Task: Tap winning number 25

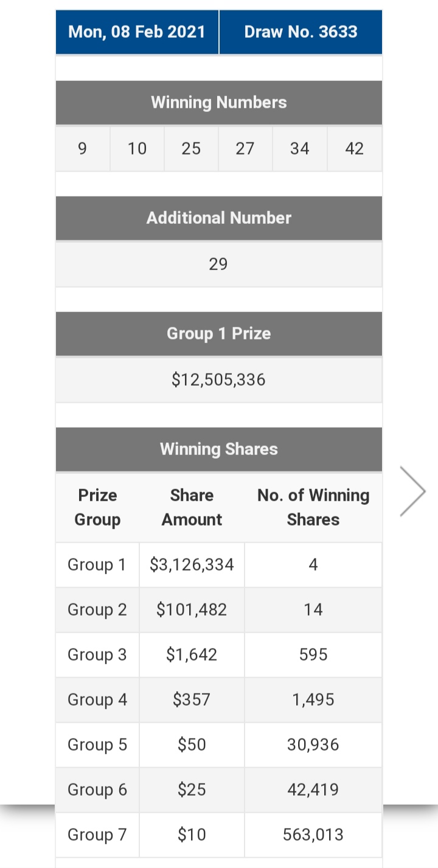Action: [x=191, y=148]
